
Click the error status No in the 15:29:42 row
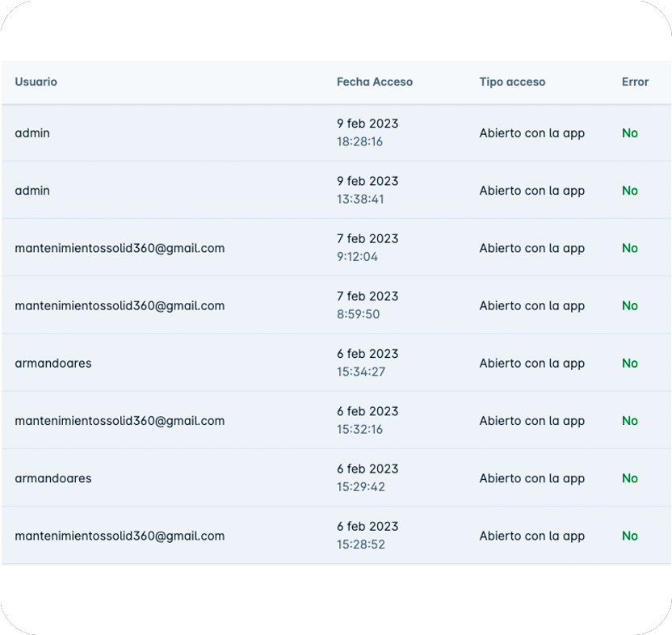click(x=630, y=478)
